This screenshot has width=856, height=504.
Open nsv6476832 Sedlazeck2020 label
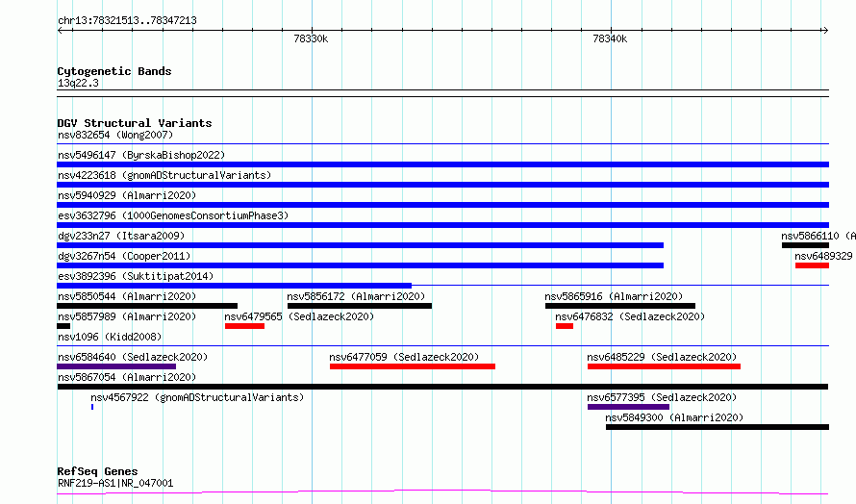[630, 316]
